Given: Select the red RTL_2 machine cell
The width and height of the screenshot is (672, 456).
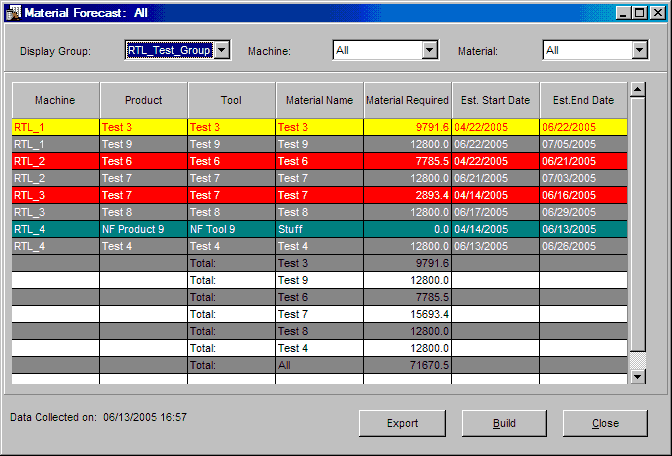Looking at the screenshot, I should (x=55, y=161).
